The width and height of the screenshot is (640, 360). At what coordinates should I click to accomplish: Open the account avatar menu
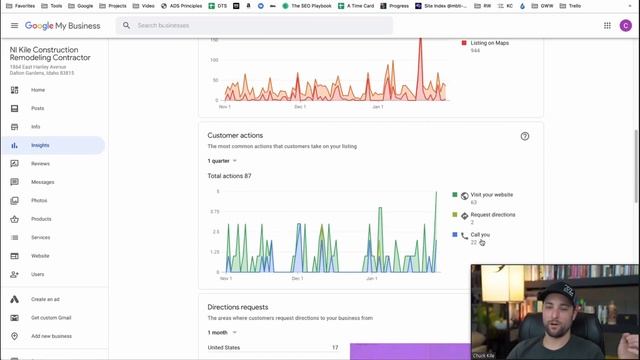pos(625,25)
